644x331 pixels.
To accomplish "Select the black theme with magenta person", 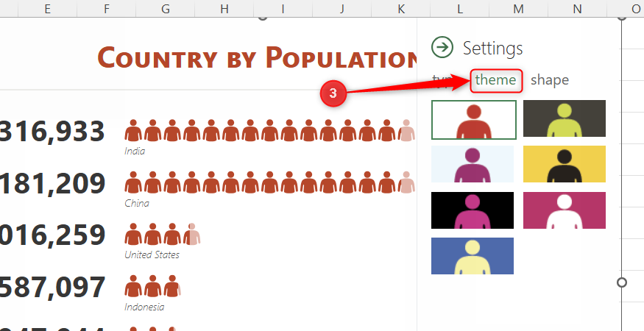I will [x=473, y=210].
